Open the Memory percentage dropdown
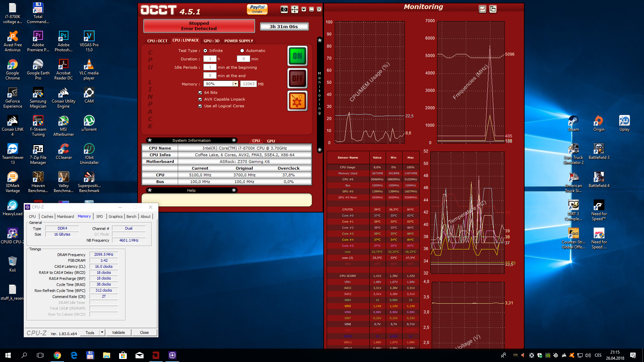This screenshot has width=644, height=362. click(235, 84)
